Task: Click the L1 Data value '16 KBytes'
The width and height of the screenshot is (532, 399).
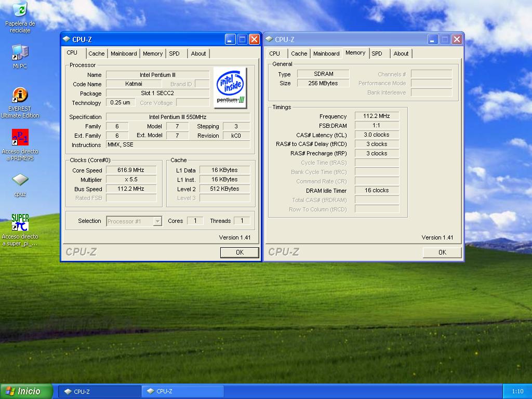Action: click(224, 170)
